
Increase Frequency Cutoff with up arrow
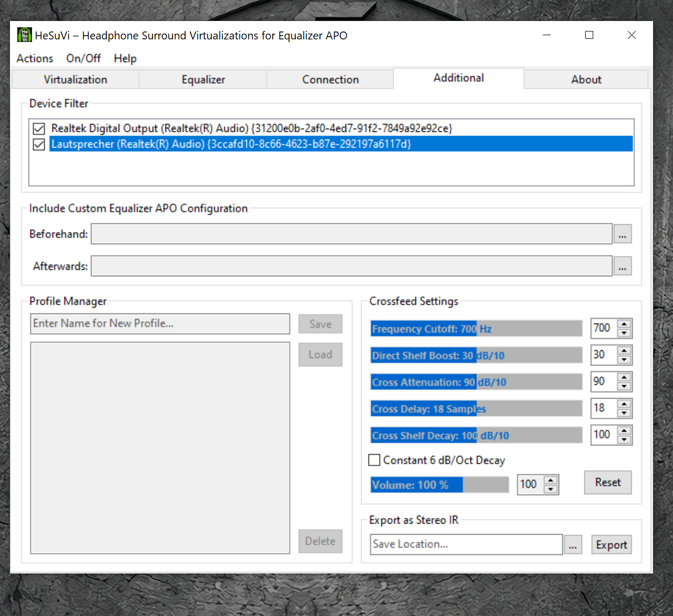[x=624, y=324]
